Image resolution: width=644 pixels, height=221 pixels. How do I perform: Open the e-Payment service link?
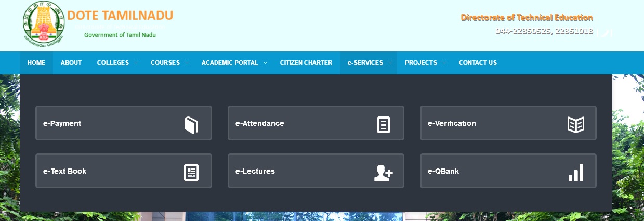coord(124,123)
